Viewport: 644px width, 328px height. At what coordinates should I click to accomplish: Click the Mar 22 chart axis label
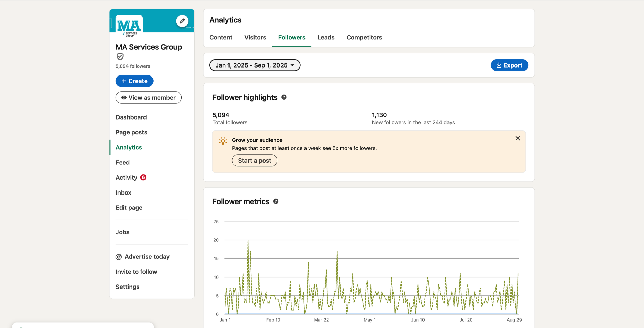(321, 320)
